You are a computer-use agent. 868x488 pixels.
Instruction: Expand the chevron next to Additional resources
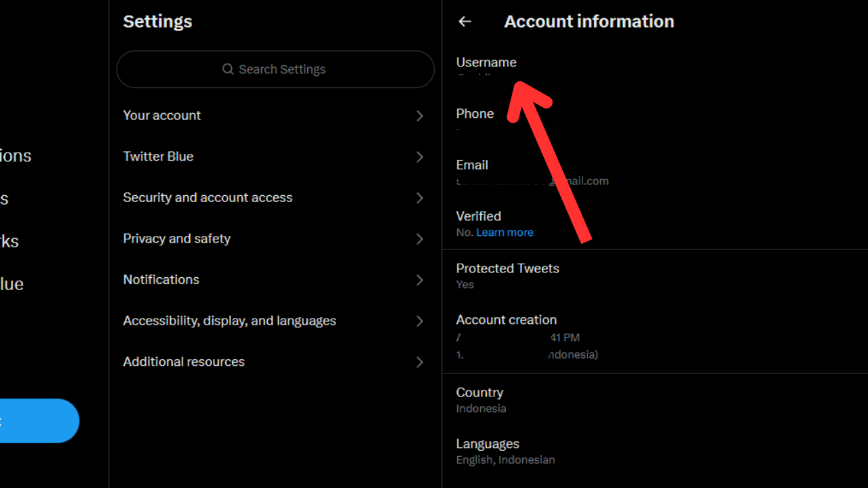(420, 362)
